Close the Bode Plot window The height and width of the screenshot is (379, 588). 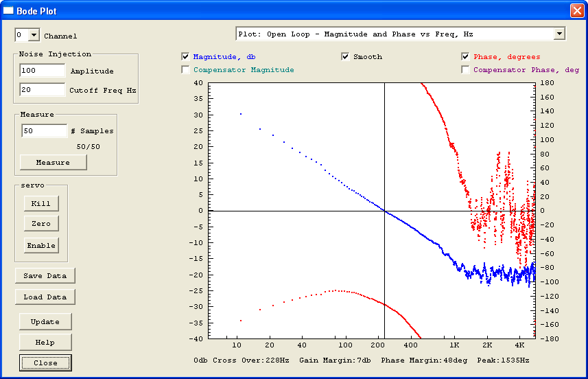576,10
